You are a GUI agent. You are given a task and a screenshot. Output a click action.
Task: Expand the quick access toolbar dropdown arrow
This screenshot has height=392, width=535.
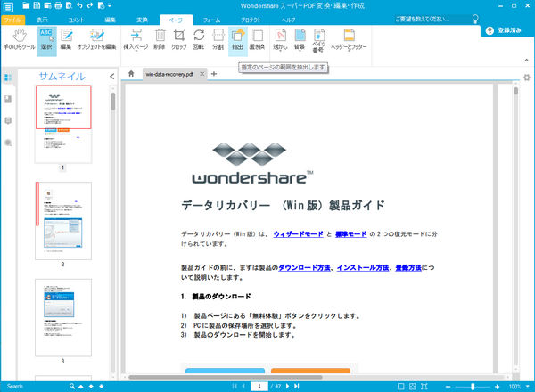pos(110,5)
